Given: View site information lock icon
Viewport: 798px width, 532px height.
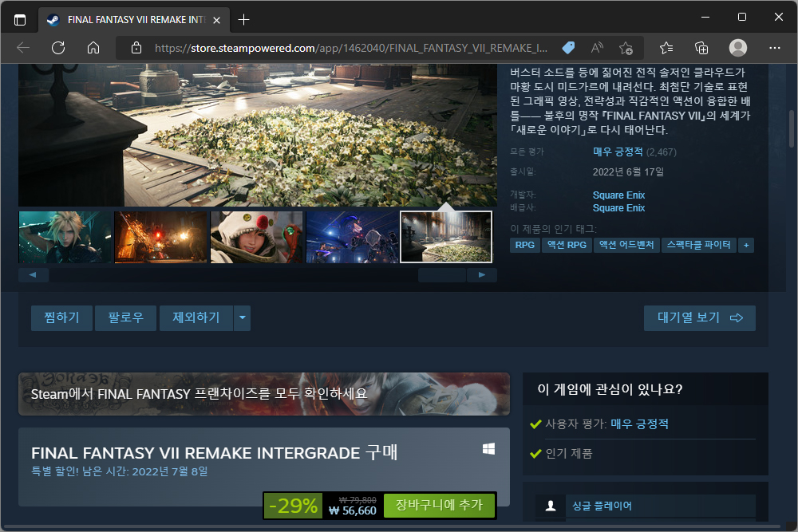Looking at the screenshot, I should tap(136, 48).
